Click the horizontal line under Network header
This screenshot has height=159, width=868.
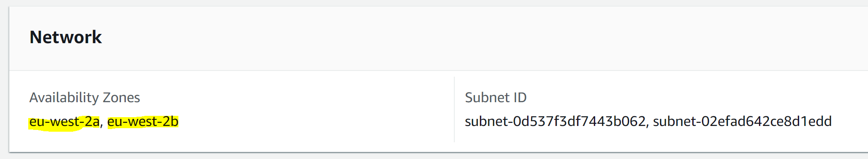pos(438,70)
